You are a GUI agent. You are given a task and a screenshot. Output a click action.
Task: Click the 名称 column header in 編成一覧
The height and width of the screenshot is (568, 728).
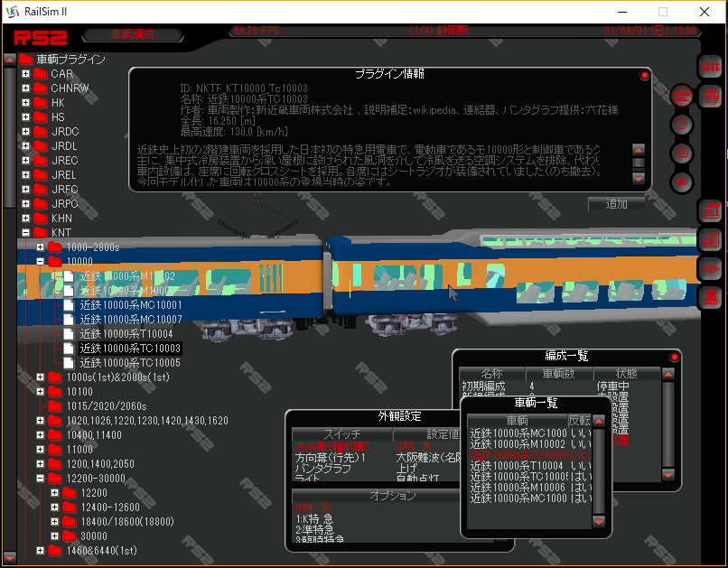492,374
